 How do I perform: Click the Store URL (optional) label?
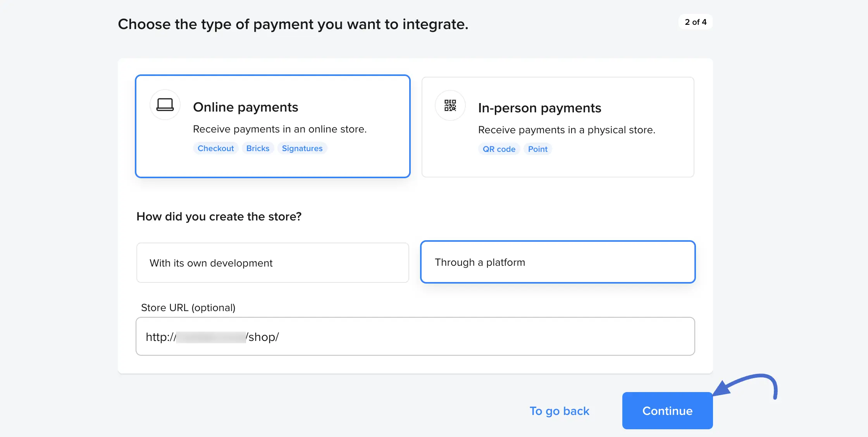point(188,308)
